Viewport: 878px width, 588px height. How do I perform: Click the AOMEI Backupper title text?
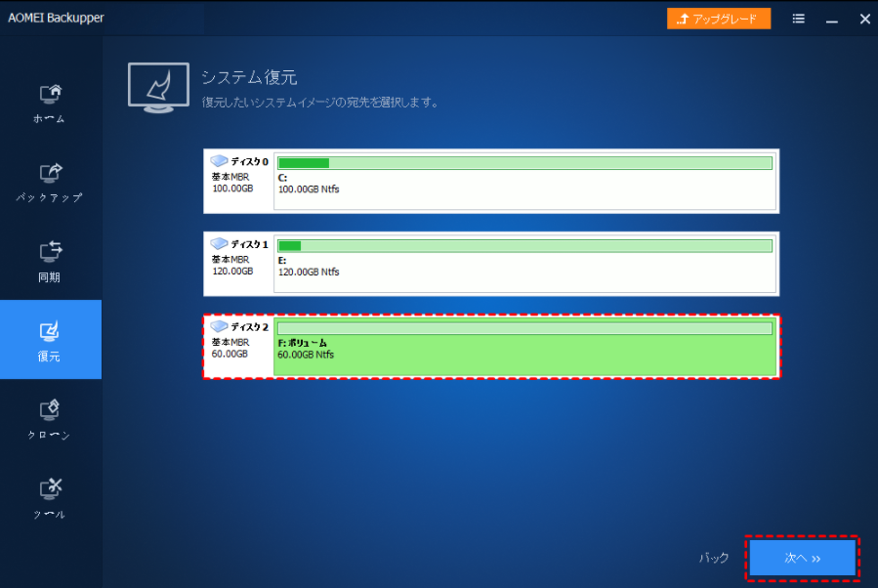(56, 18)
